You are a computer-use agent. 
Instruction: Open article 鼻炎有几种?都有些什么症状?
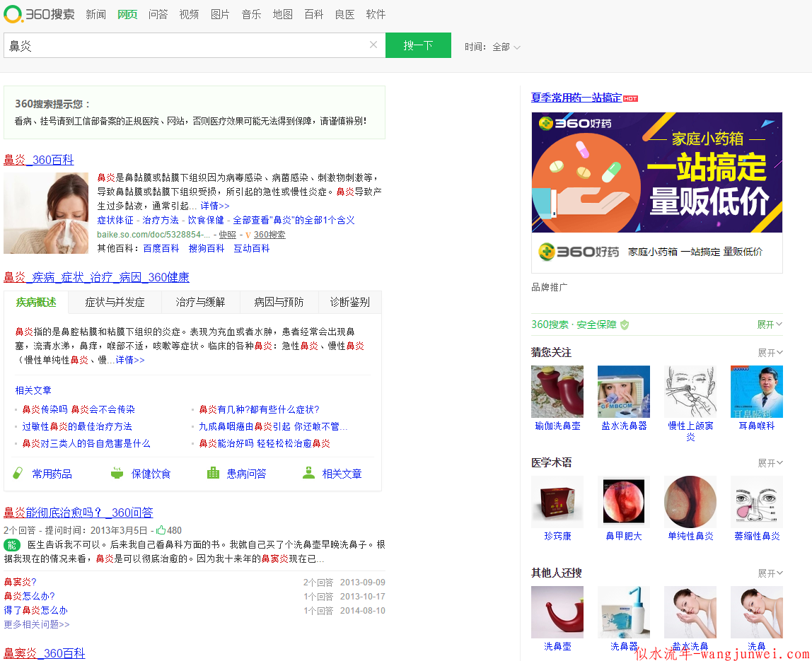click(x=259, y=409)
